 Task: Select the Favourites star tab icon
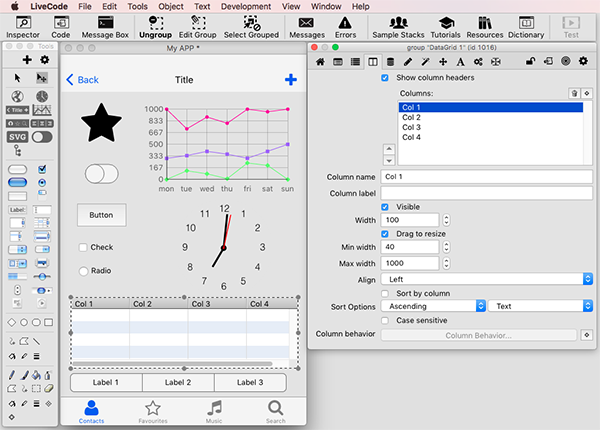(x=152, y=410)
